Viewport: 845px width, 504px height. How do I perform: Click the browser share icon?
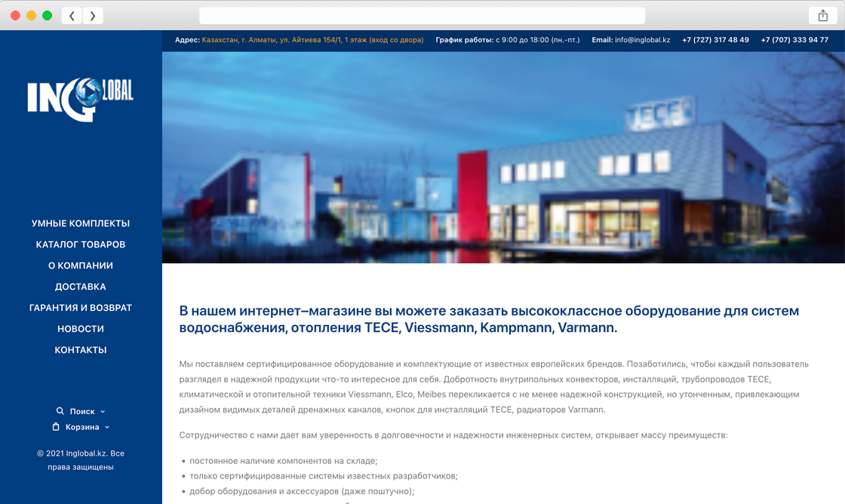point(822,16)
